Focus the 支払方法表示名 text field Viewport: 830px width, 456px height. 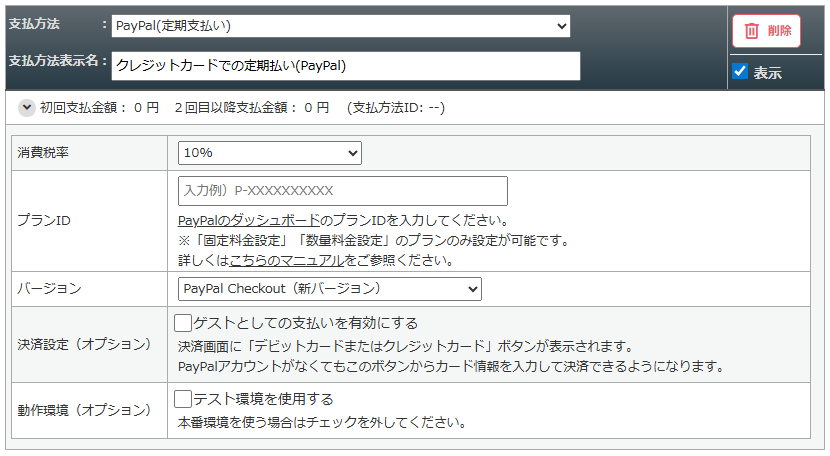345,66
